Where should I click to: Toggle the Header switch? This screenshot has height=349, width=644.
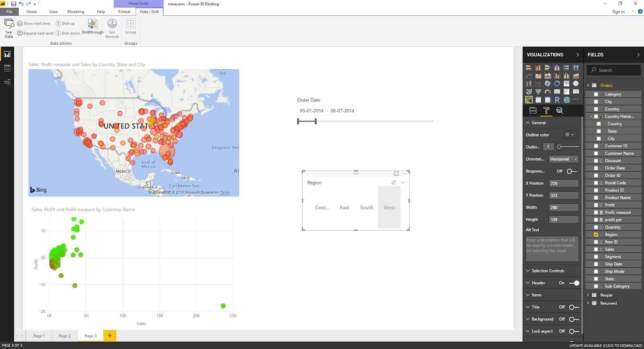pos(574,283)
